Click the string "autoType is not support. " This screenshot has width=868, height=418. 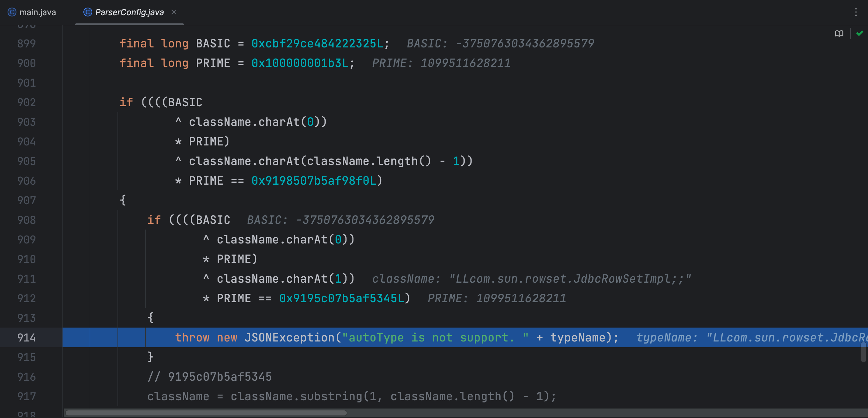point(435,337)
